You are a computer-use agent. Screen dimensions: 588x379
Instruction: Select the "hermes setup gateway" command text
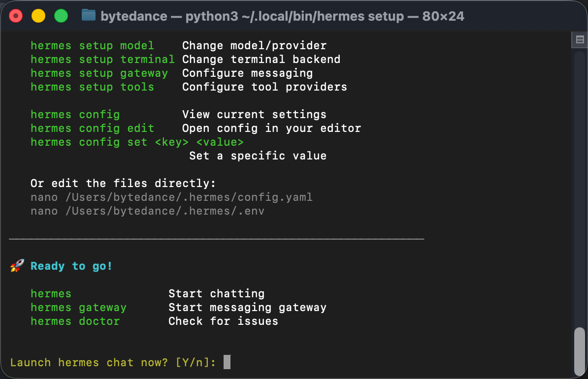click(x=99, y=73)
